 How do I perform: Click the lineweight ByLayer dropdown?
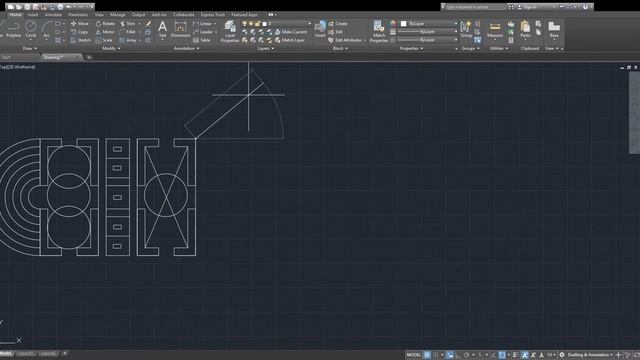(427, 32)
